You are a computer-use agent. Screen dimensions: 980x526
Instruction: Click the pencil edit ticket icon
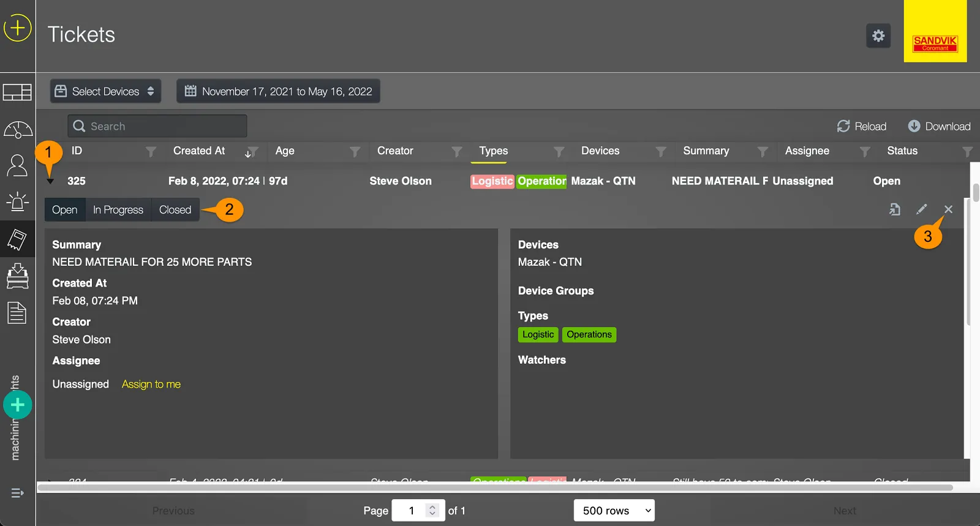[921, 209]
